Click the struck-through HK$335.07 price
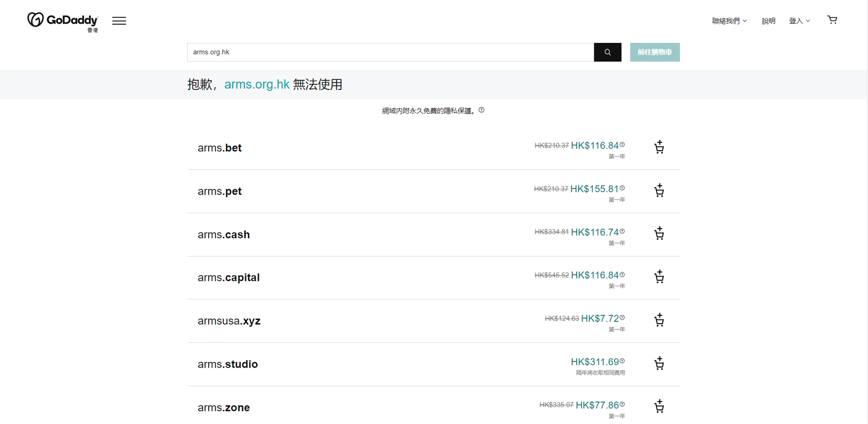The image size is (868, 424). [556, 405]
